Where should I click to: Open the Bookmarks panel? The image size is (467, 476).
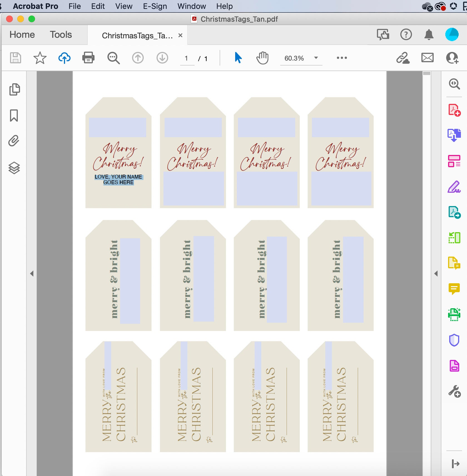(x=14, y=116)
